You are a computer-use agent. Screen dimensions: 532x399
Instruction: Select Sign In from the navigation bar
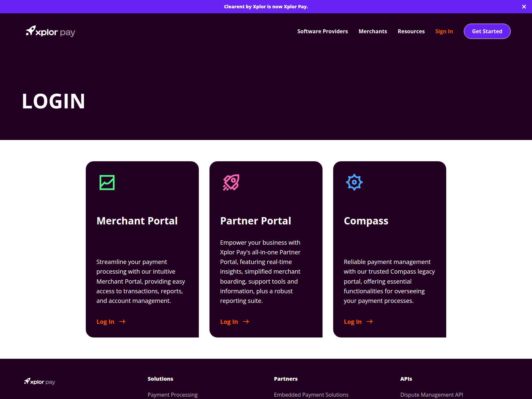(444, 31)
